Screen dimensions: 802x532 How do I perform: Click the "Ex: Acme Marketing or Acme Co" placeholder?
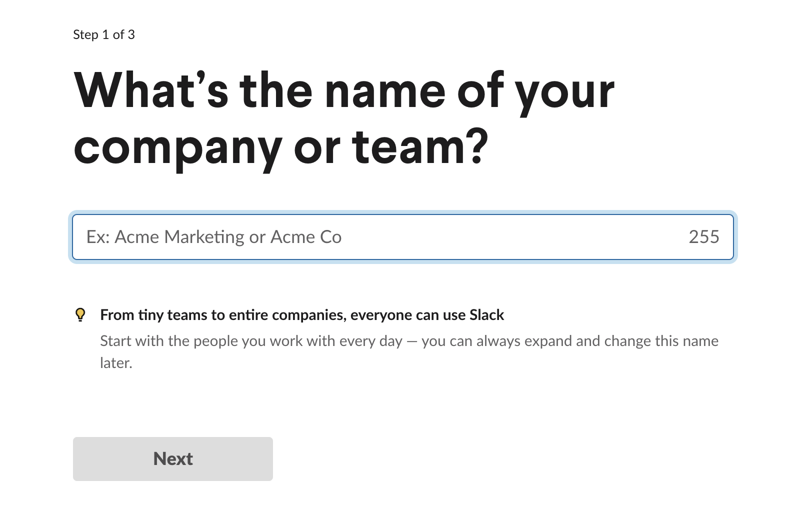(214, 237)
